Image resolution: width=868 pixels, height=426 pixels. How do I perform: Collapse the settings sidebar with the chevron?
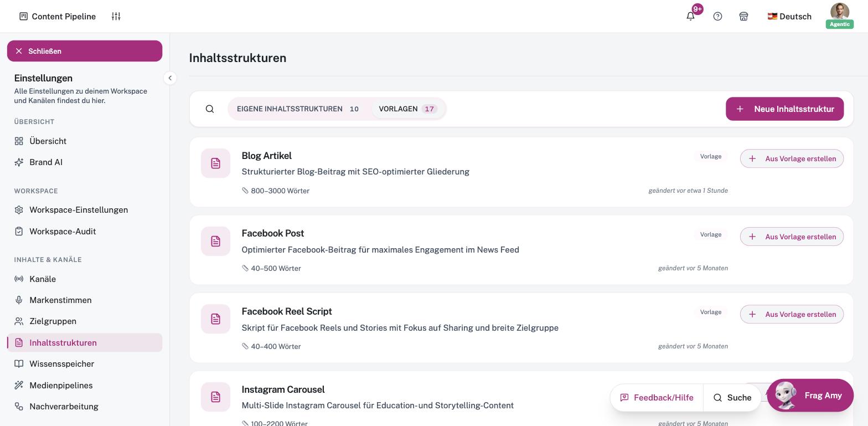coord(170,78)
